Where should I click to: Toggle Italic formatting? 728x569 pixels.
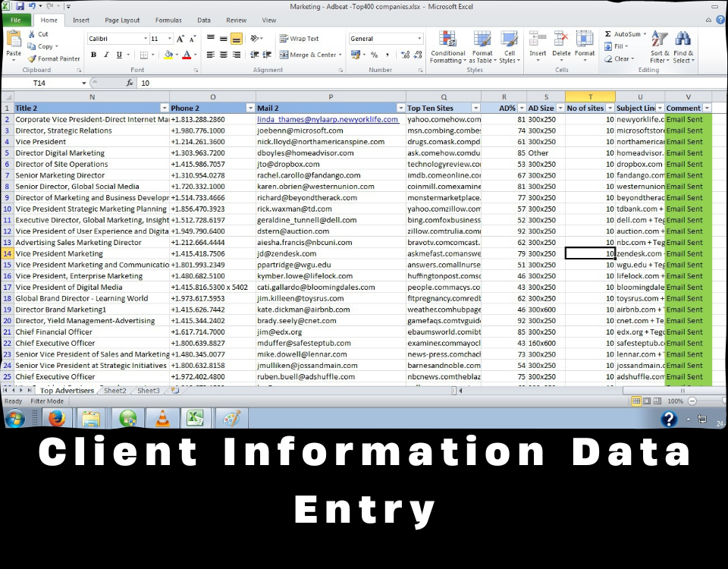106,55
